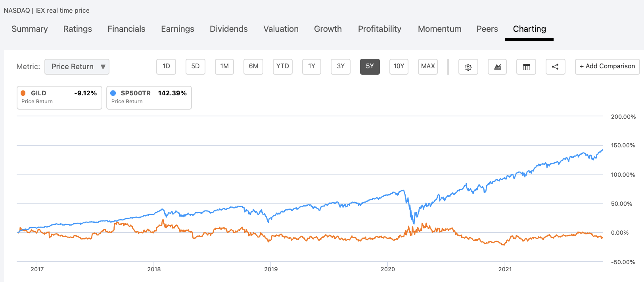Open the chart settings gear
This screenshot has height=282, width=644.
point(468,67)
